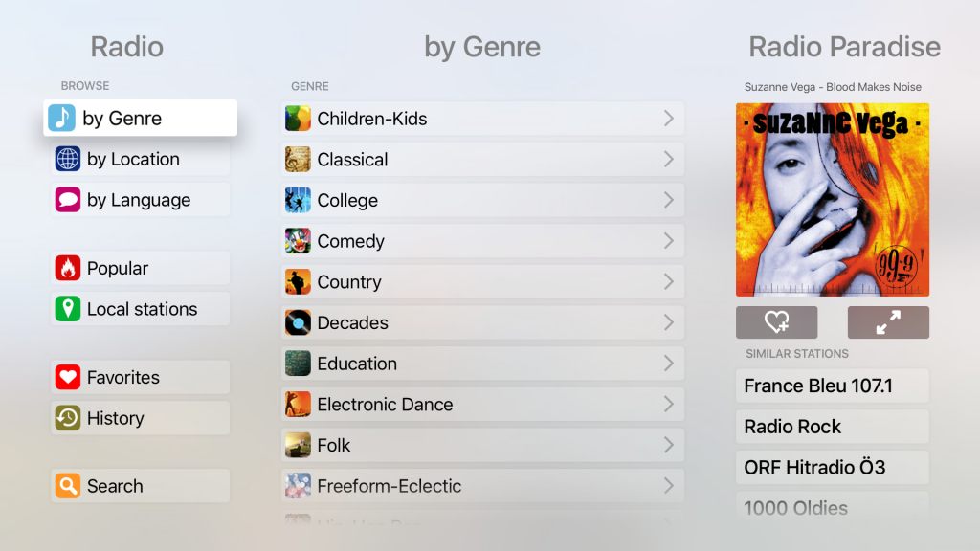Open France Bleu 107.1 station
980x551 pixels.
pyautogui.click(x=832, y=386)
